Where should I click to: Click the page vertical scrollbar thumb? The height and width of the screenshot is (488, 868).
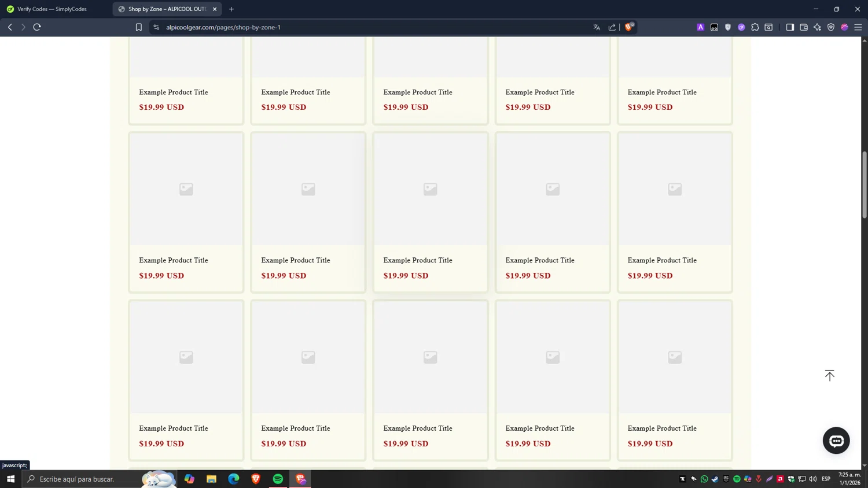pos(865,185)
